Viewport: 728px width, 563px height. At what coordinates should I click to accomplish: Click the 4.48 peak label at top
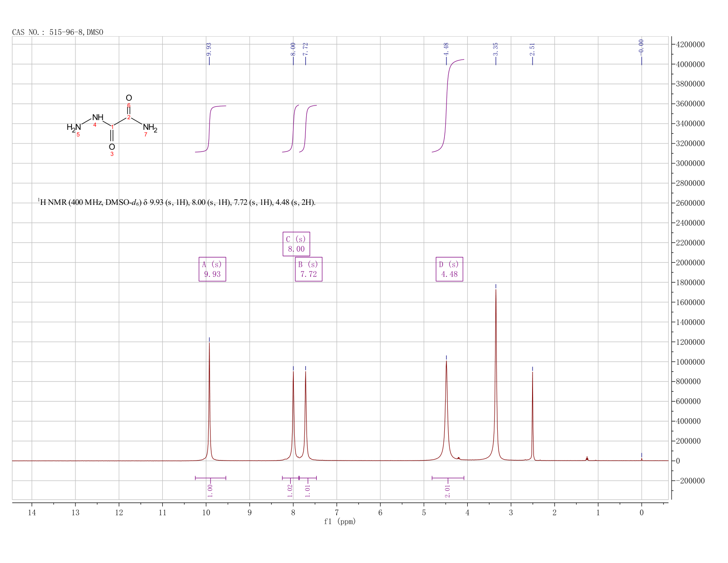tap(446, 49)
